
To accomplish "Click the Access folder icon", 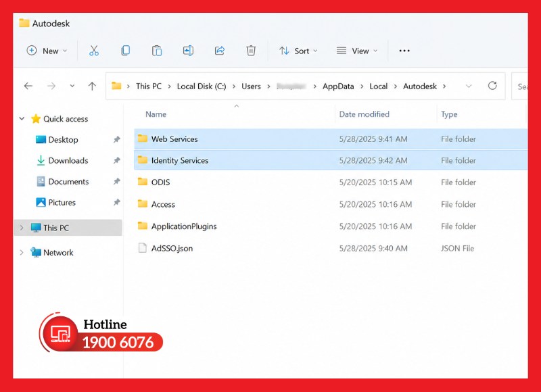I will [x=143, y=203].
